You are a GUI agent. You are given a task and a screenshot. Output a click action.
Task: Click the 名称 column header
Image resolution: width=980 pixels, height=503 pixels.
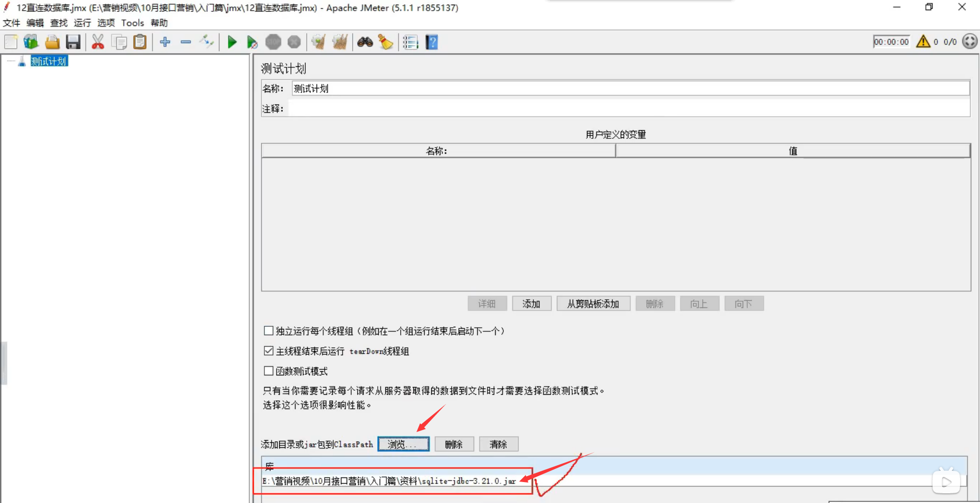point(438,151)
